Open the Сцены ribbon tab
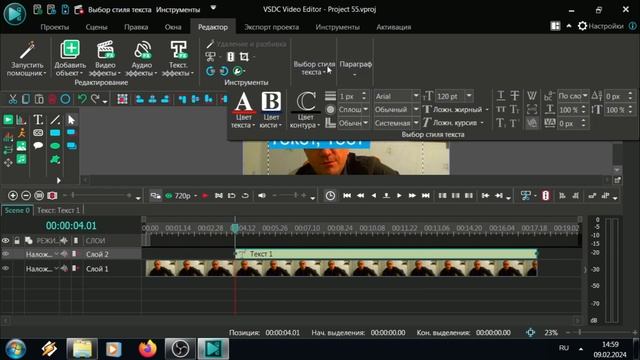This screenshot has width=640, height=360. 96,27
